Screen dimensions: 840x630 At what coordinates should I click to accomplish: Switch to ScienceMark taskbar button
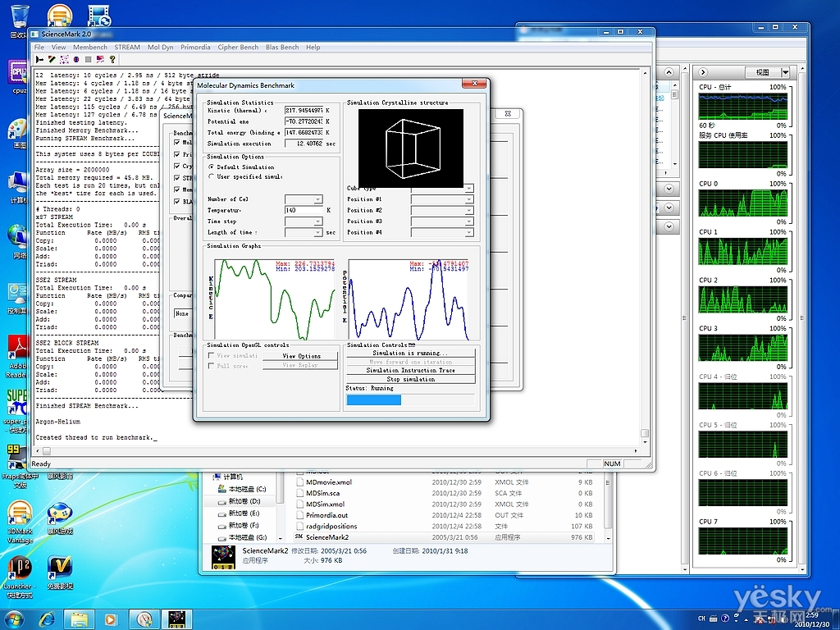pos(177,620)
